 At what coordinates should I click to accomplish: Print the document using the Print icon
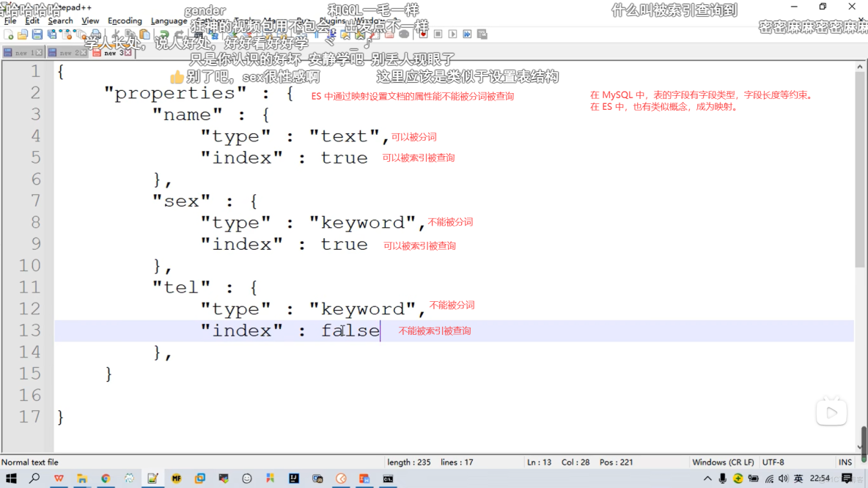95,34
